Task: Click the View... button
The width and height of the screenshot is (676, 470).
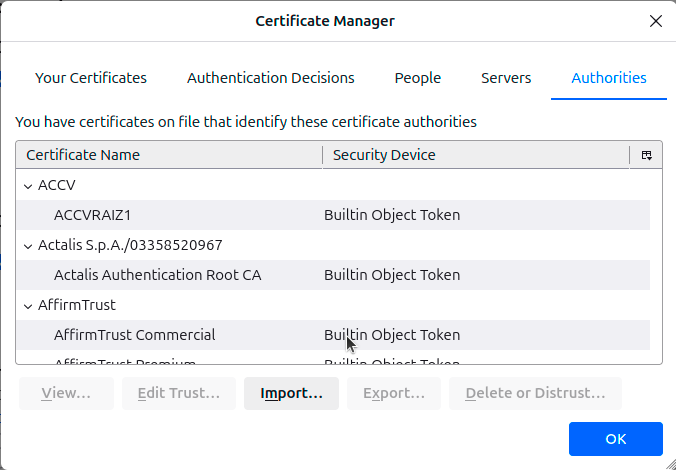Action: click(66, 393)
